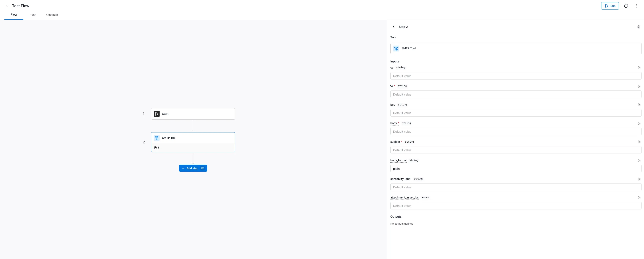Click the (x) icon next to attachment_asset_ids
The height and width of the screenshot is (259, 644).
click(x=639, y=197)
